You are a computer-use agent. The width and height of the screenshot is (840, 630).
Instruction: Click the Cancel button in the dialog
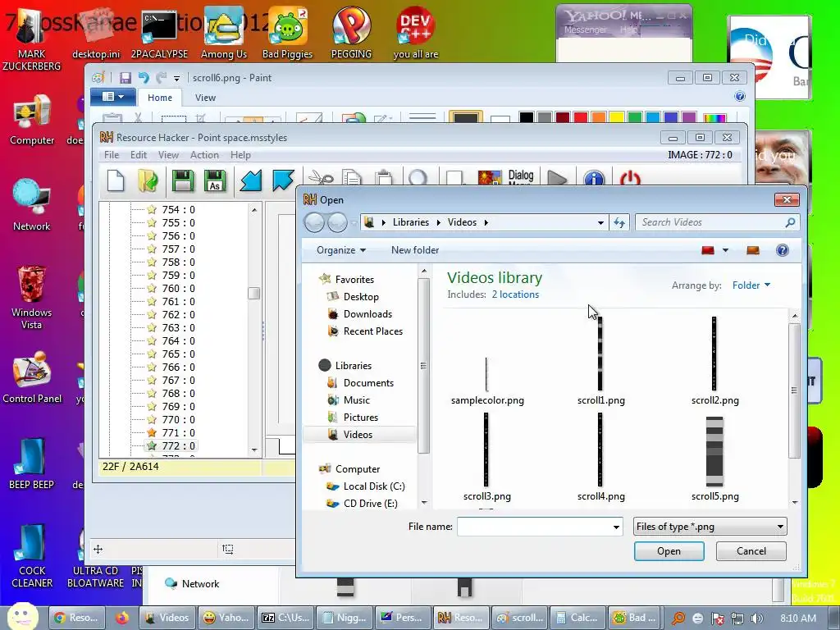pyautogui.click(x=751, y=551)
